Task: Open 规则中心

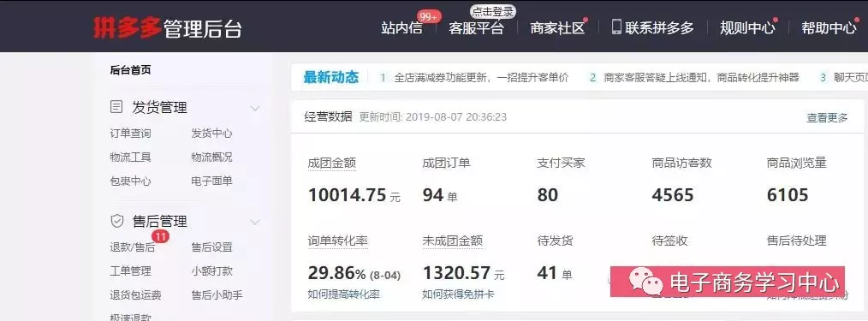Action: pos(747,27)
